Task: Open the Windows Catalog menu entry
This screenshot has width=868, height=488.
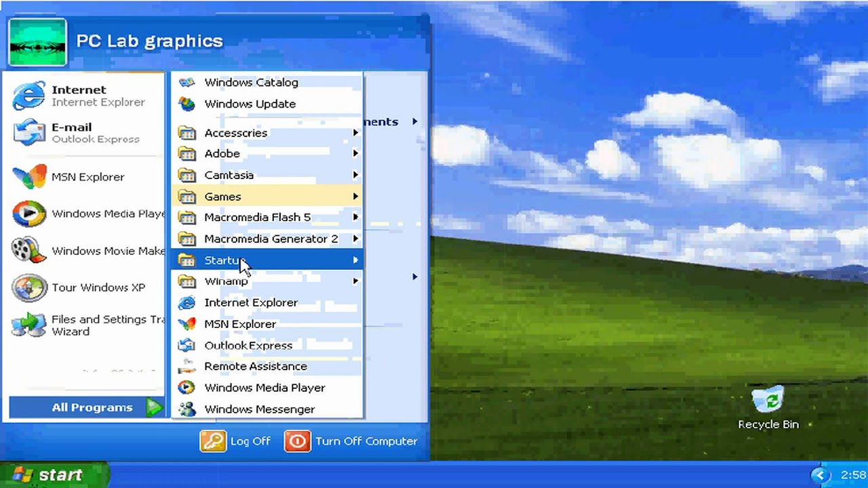Action: click(268, 83)
